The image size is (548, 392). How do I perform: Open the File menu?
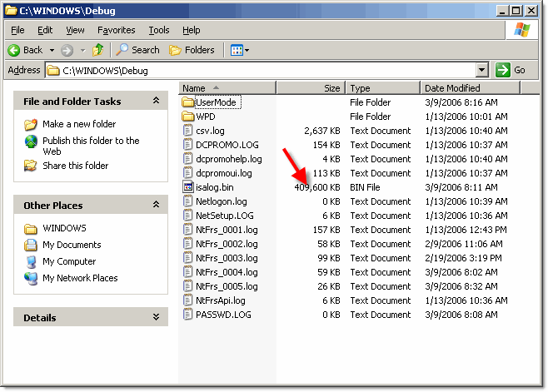tap(17, 30)
